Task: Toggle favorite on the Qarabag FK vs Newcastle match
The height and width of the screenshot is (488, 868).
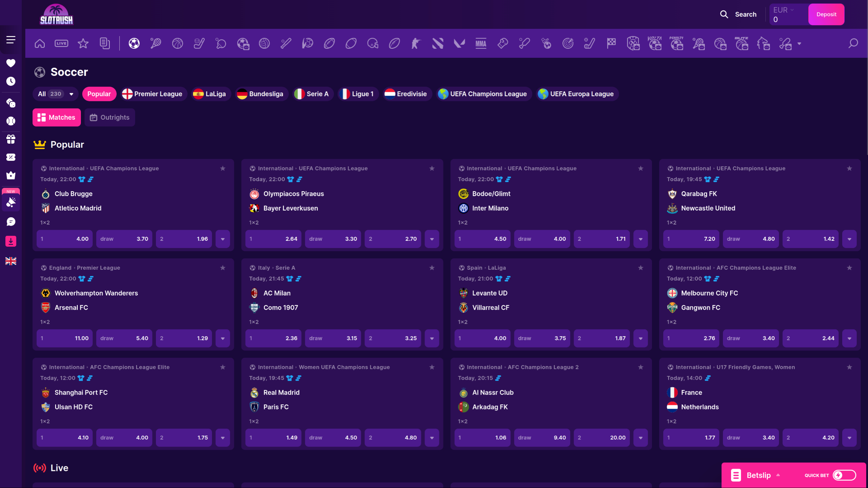Action: point(849,168)
